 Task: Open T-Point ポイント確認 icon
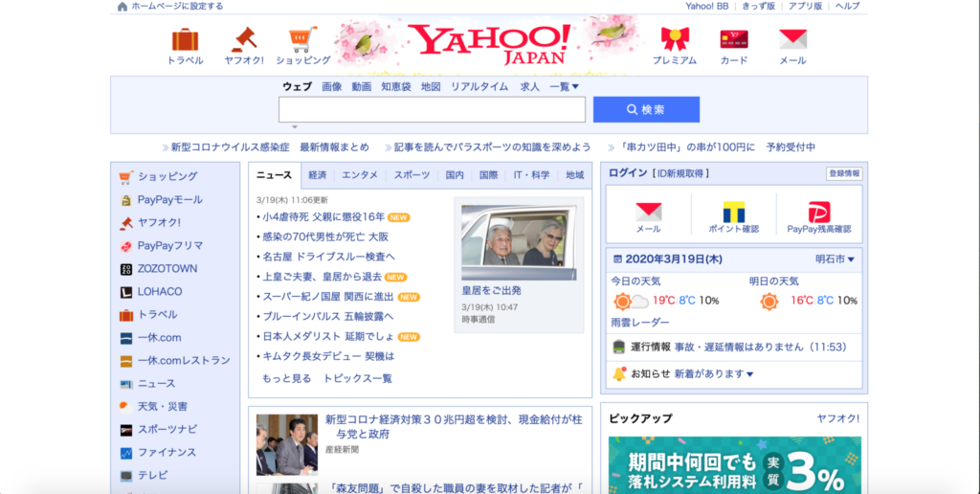[x=734, y=212]
